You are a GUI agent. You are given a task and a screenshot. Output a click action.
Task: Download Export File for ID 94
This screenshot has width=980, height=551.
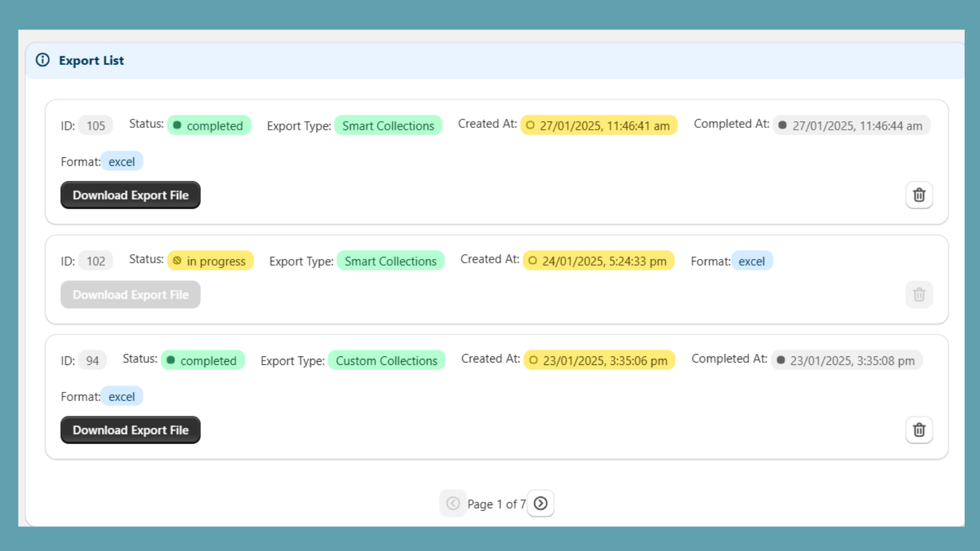click(130, 430)
